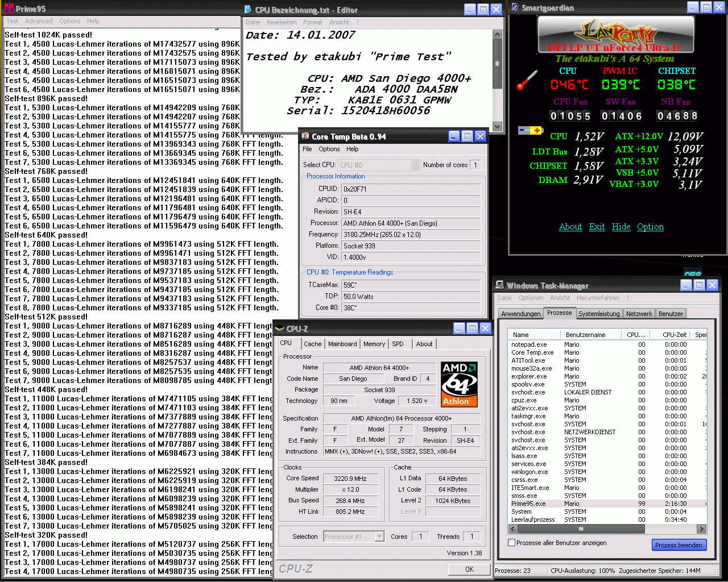Open the Ansicht menu in Editor

click(340, 22)
